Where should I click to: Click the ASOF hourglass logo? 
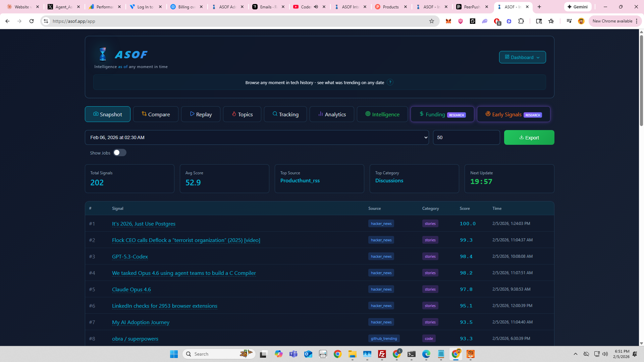point(103,54)
